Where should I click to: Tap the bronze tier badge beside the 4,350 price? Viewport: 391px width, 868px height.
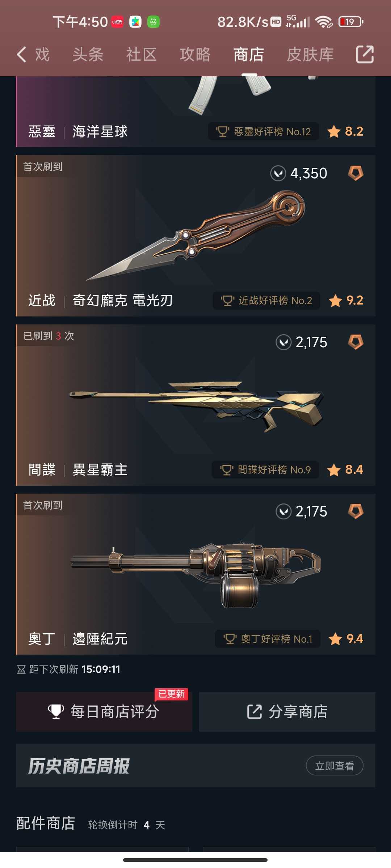point(356,173)
